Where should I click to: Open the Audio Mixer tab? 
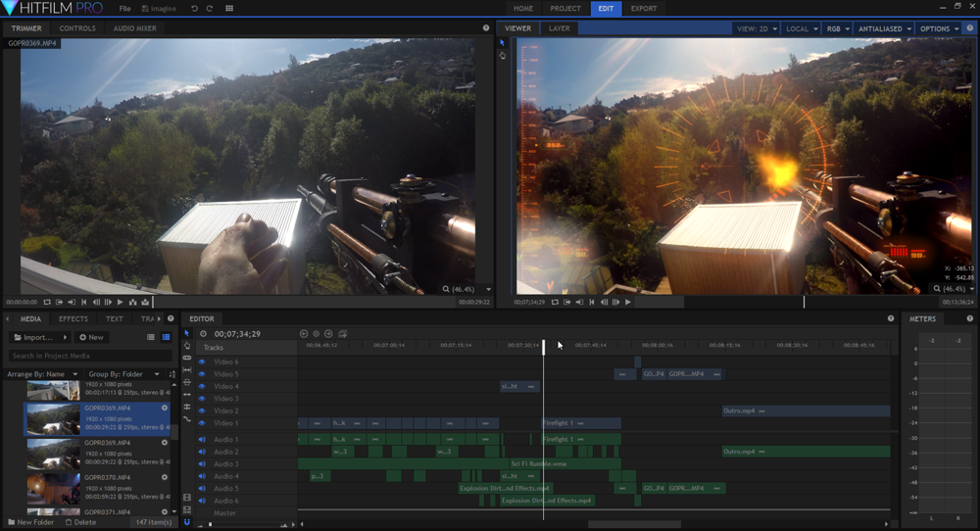(x=135, y=28)
